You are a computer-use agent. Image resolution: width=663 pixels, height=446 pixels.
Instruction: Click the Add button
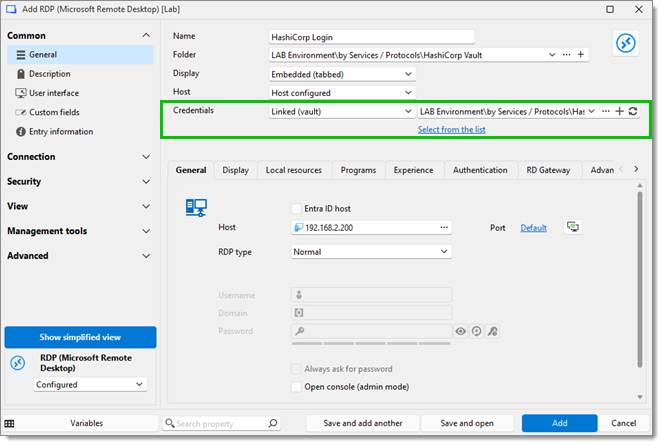click(559, 424)
